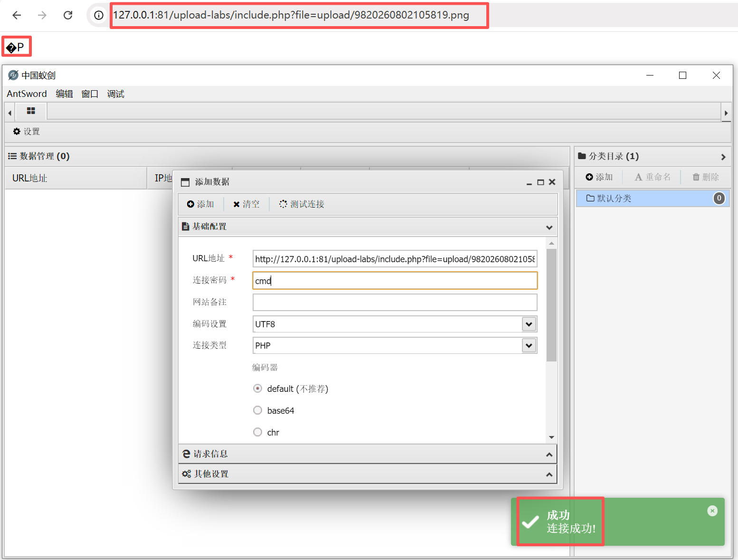
Task: Click the scrollbar up arrow in dialog
Action: [x=551, y=243]
